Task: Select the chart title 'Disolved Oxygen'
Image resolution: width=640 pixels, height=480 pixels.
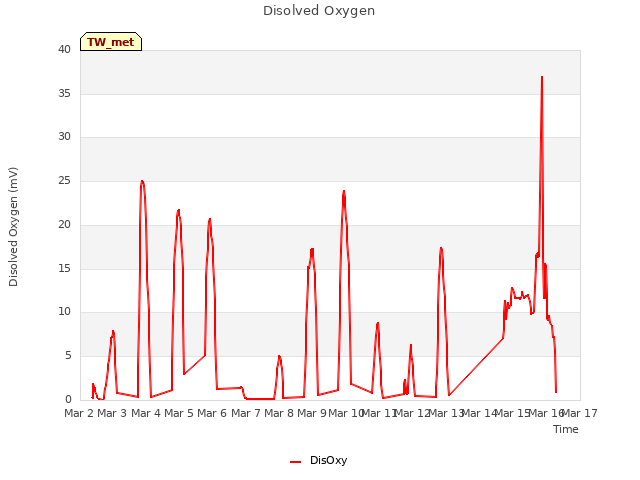Action: click(319, 10)
